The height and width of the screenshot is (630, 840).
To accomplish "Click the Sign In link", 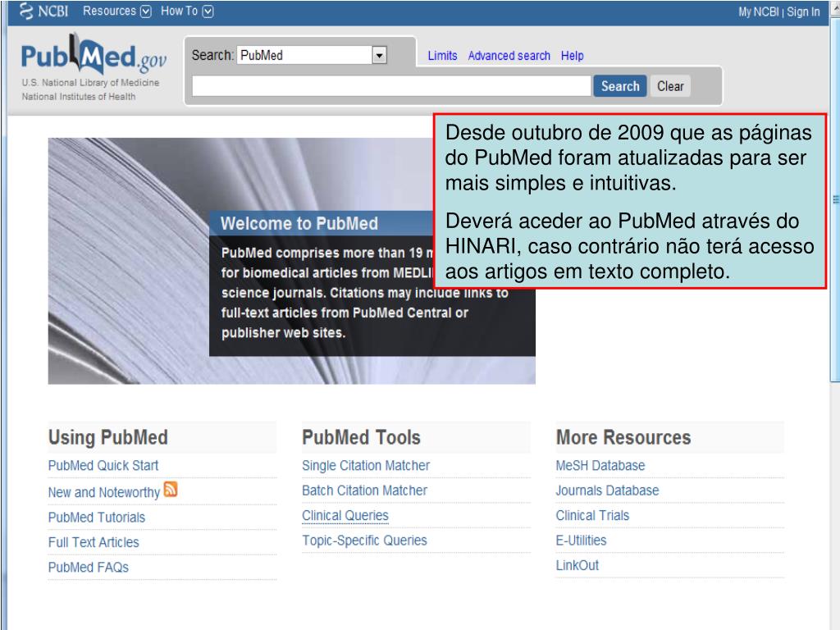I will (803, 11).
